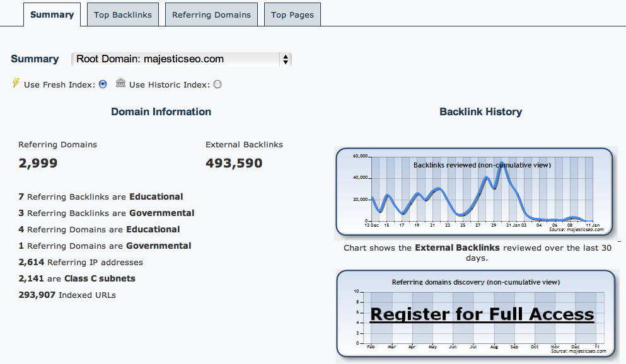This screenshot has height=364, width=626.
Task: Open the Root Domain dropdown
Action: pyautogui.click(x=182, y=59)
